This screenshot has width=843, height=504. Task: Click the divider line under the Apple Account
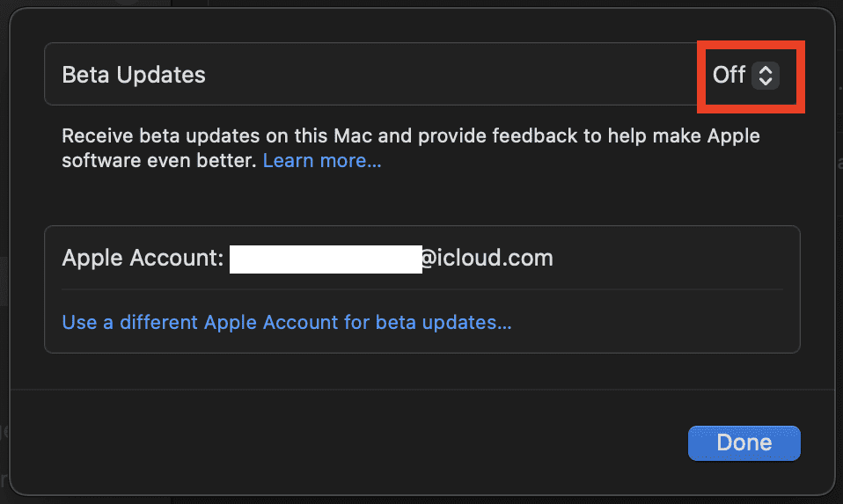422,289
